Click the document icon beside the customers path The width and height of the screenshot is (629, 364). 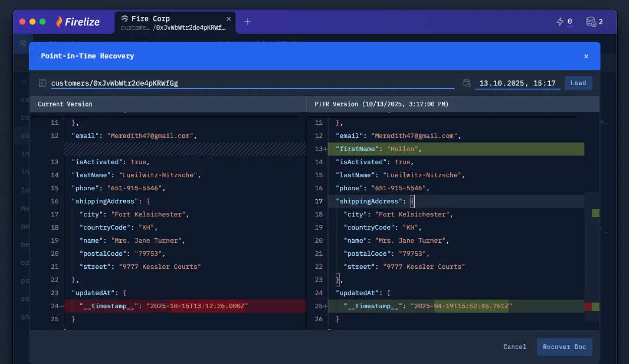point(42,83)
